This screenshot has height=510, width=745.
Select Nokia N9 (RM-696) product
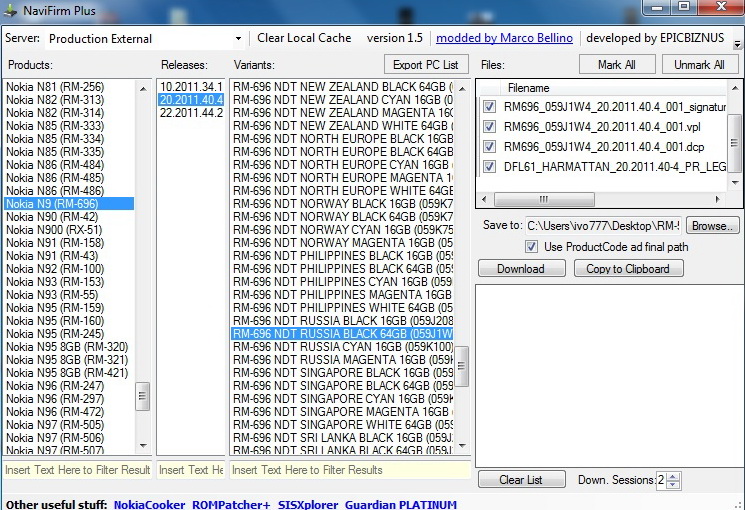69,204
